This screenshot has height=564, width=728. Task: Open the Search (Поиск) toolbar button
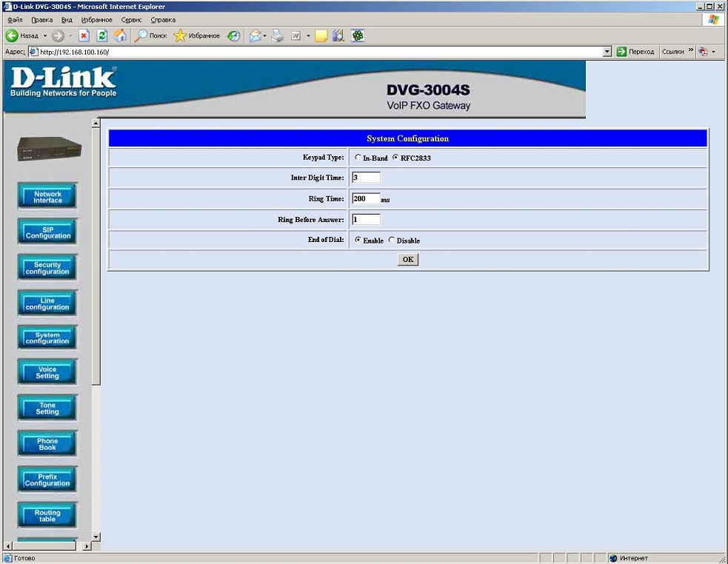[x=150, y=36]
